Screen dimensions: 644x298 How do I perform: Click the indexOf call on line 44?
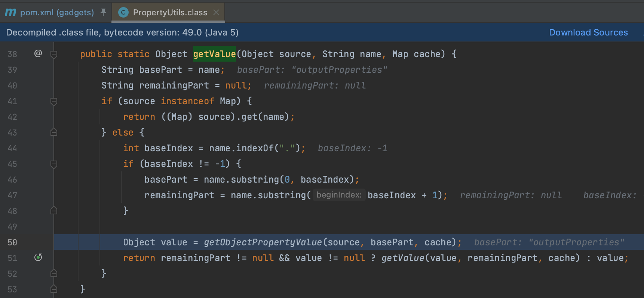point(255,148)
